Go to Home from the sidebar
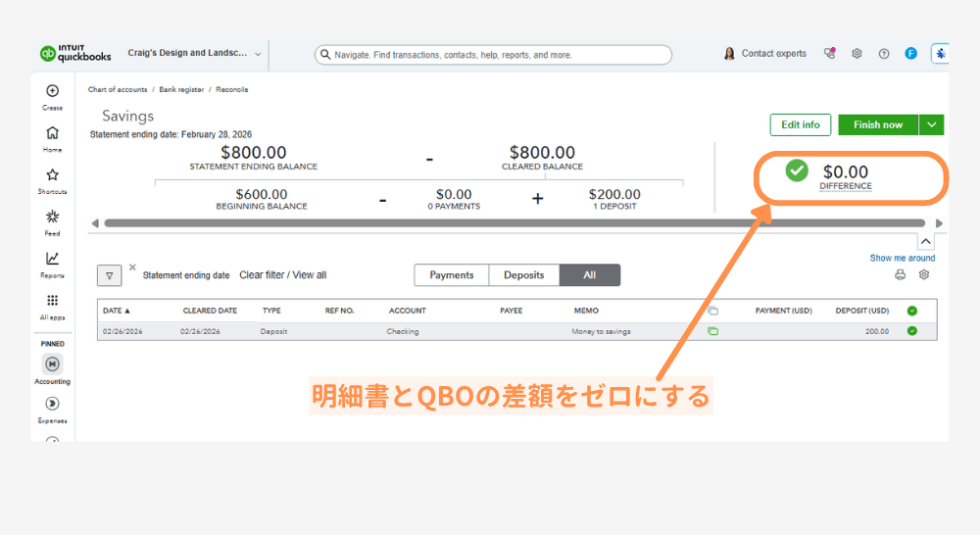This screenshot has width=980, height=535. tap(52, 133)
